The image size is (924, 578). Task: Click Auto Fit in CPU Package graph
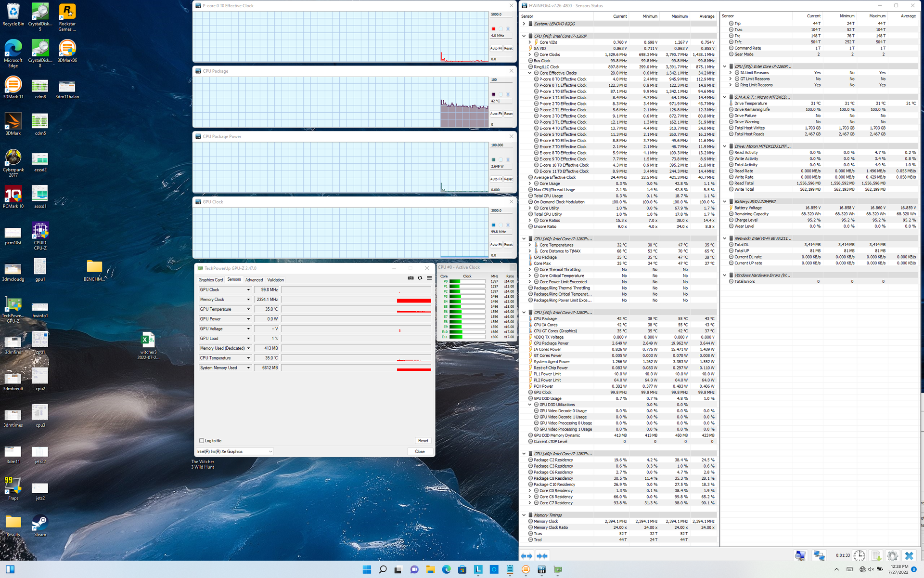pyautogui.click(x=496, y=114)
